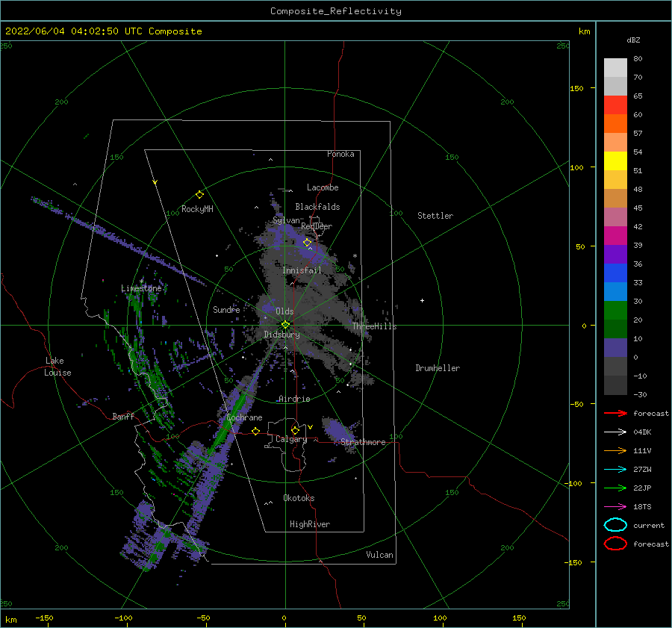Click the blue 33–36 dBZ legend swatch
Viewport: 672px width, 628px height.
pos(615,273)
